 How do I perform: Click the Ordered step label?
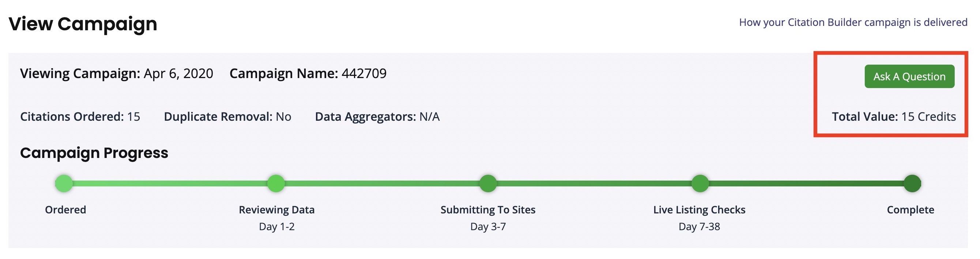pos(65,210)
